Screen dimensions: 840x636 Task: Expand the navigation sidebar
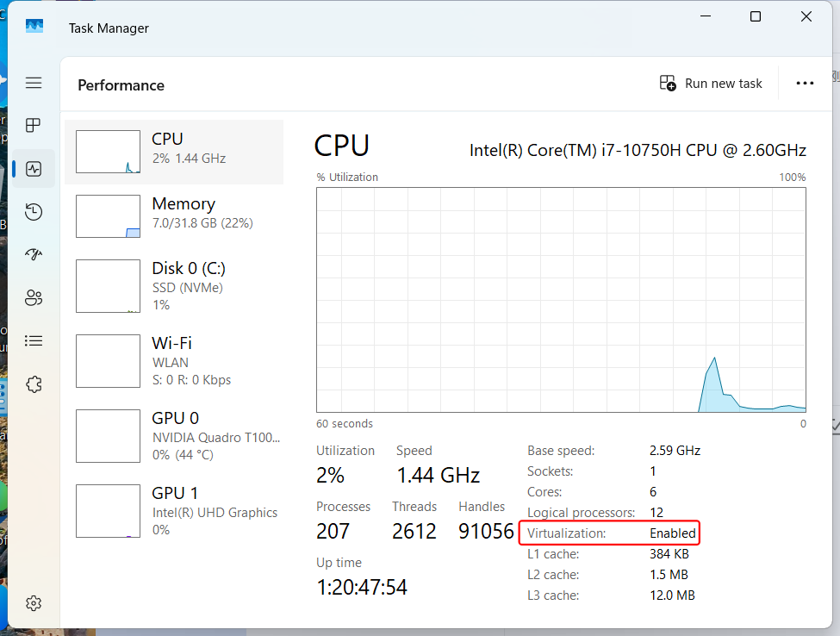point(33,83)
